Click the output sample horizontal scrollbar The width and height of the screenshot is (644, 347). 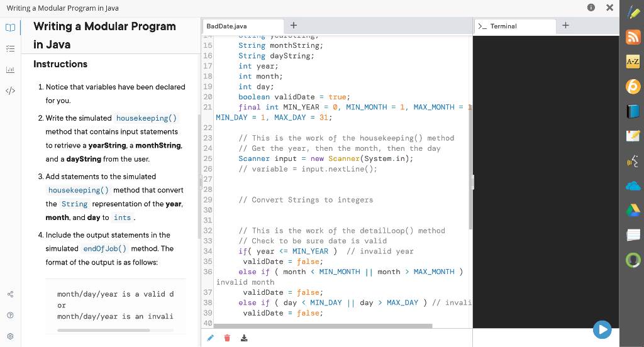tap(104, 330)
